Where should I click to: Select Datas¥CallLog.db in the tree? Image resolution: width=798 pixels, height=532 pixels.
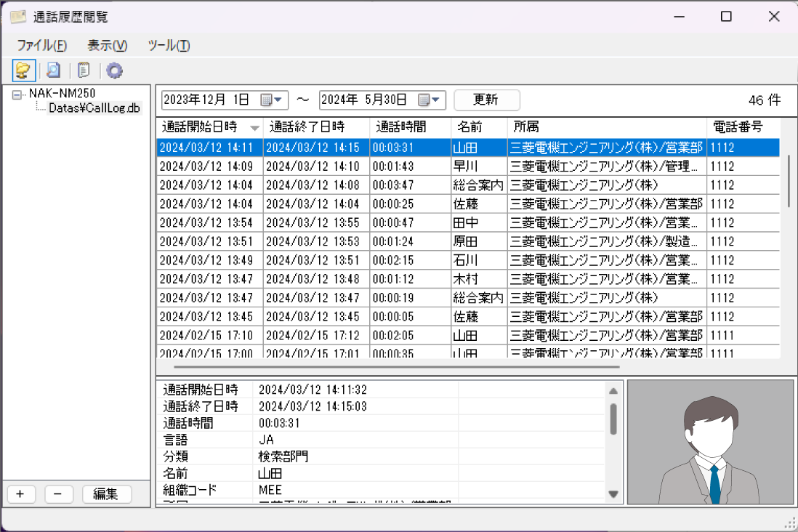(94, 108)
